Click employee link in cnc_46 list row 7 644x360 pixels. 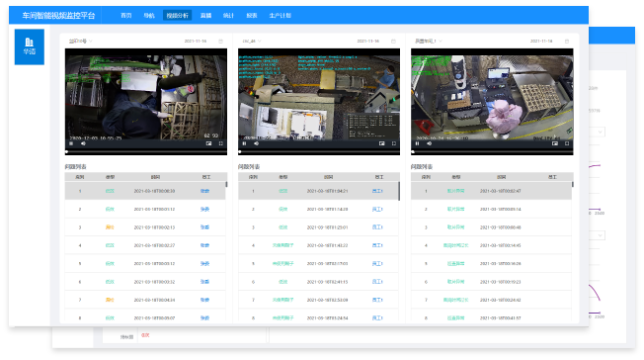(x=377, y=300)
